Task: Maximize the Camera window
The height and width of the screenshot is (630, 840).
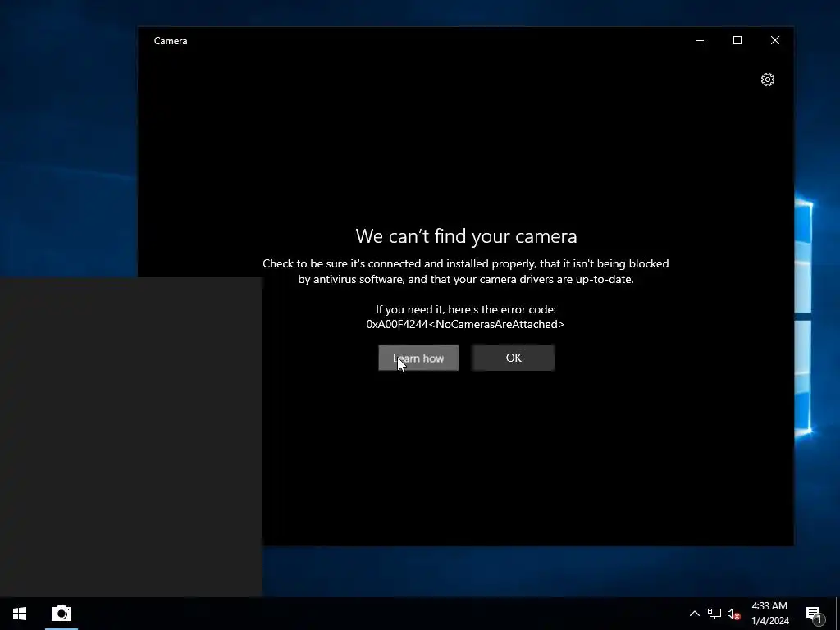Action: pos(737,41)
